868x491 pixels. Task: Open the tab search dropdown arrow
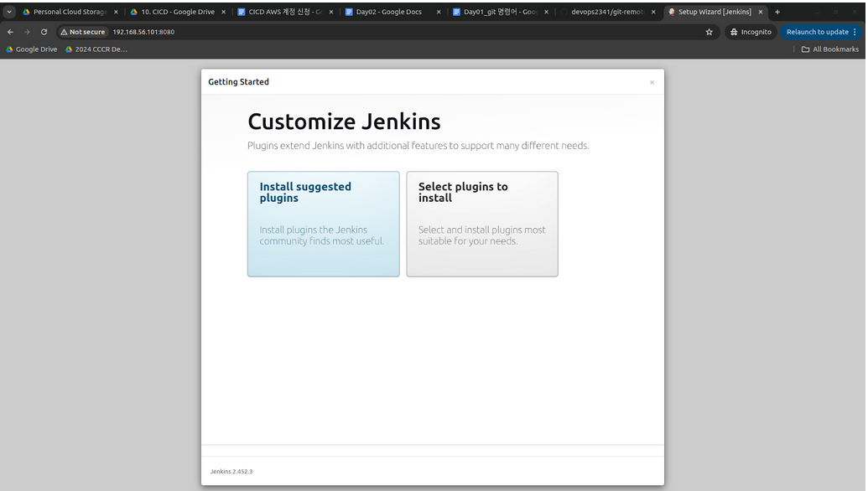tap(9, 12)
